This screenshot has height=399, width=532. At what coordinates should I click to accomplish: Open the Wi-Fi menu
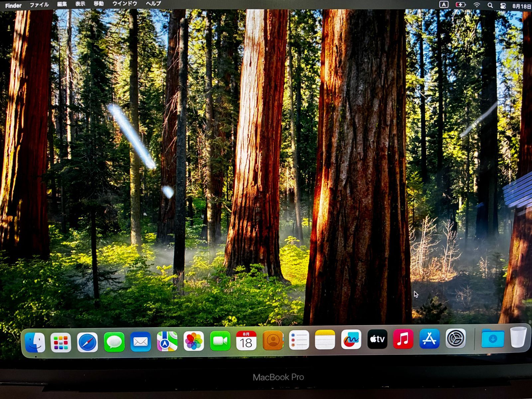click(477, 5)
